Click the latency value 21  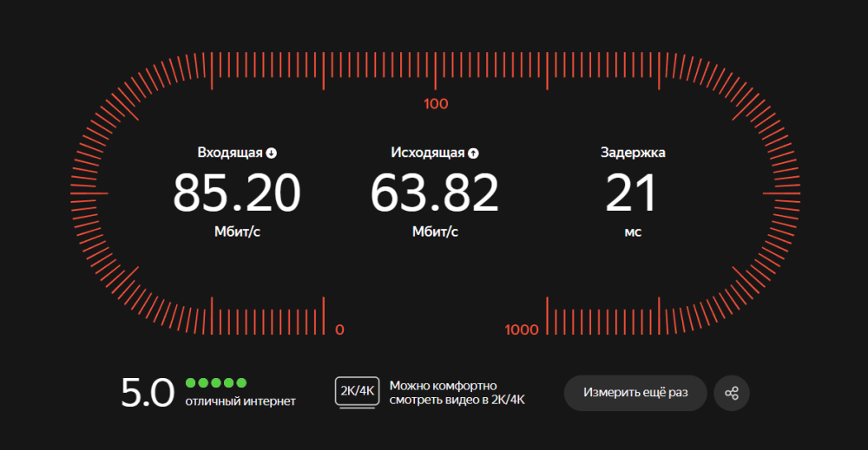pos(631,193)
